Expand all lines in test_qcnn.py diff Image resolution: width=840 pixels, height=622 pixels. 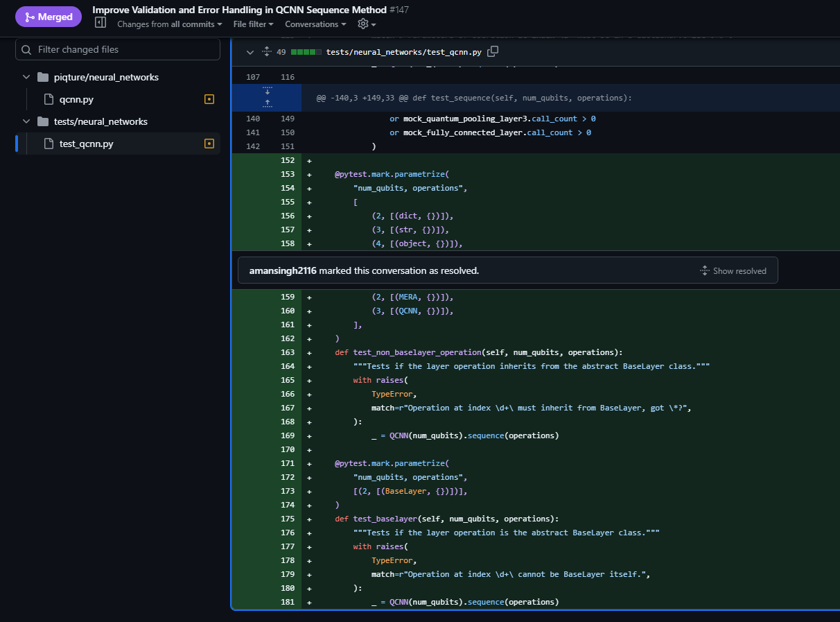[x=267, y=52]
